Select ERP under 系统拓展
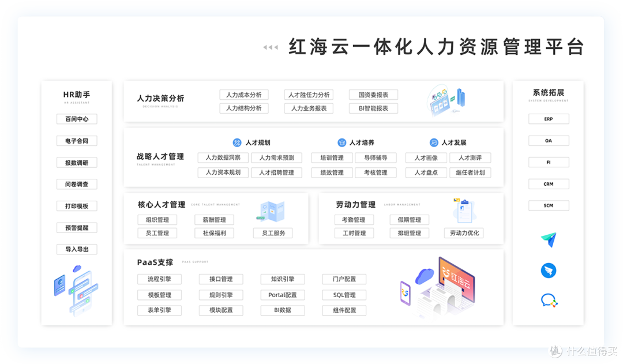 (549, 119)
